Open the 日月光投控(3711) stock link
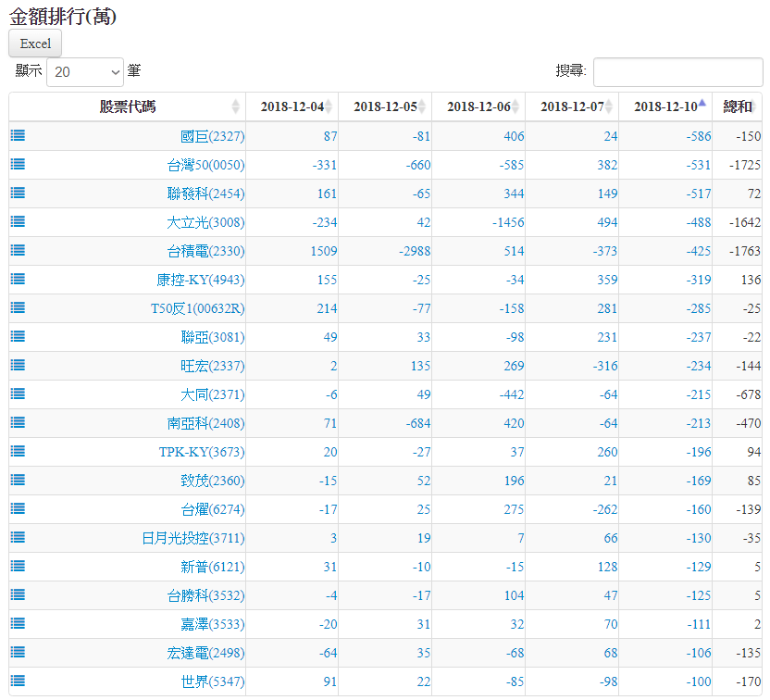Screen dimensions: 770x700 (x=193, y=538)
